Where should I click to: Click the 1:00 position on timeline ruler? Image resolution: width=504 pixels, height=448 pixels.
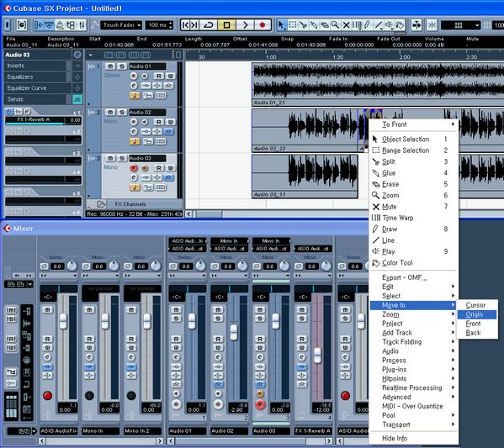pos(271,57)
